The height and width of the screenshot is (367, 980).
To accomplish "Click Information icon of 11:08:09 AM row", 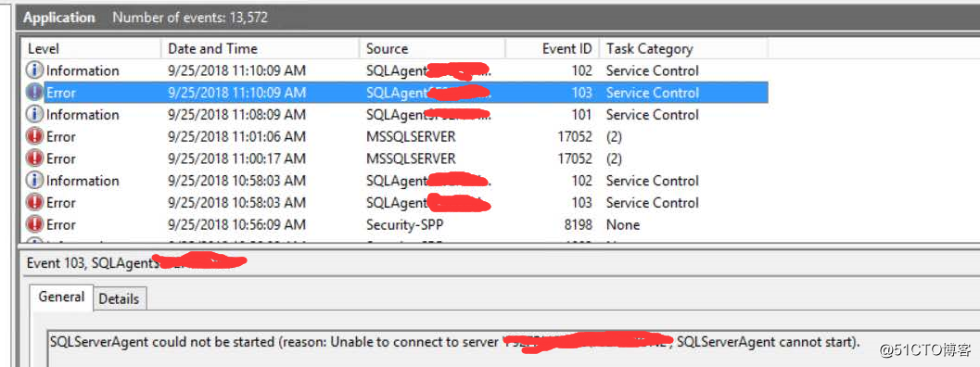I will pos(35,114).
